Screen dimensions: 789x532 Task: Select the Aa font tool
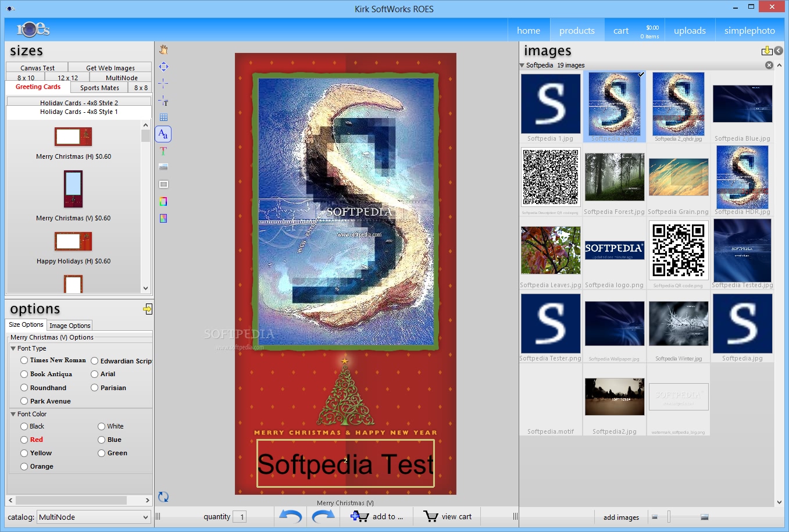pos(163,134)
